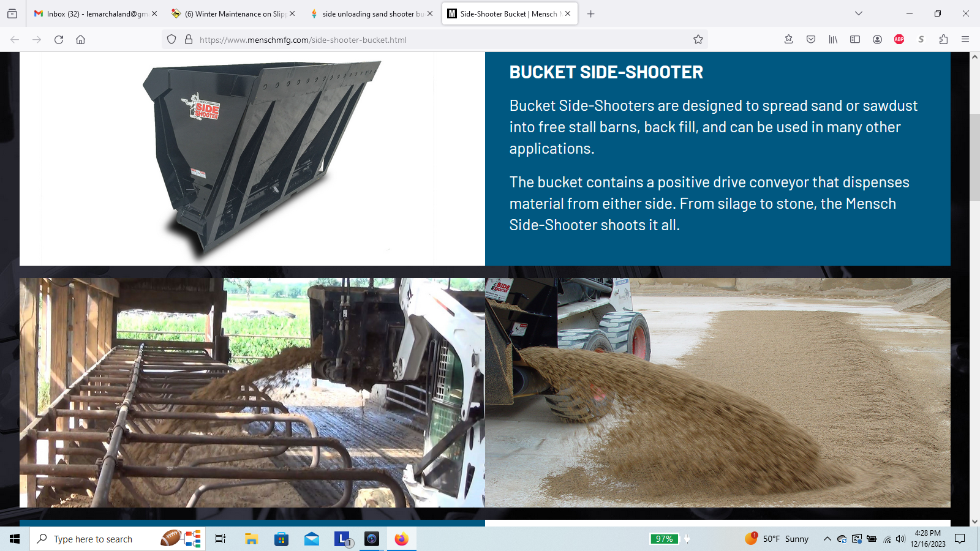Open the extensions puzzle menu
The width and height of the screenshot is (980, 551).
click(x=943, y=40)
